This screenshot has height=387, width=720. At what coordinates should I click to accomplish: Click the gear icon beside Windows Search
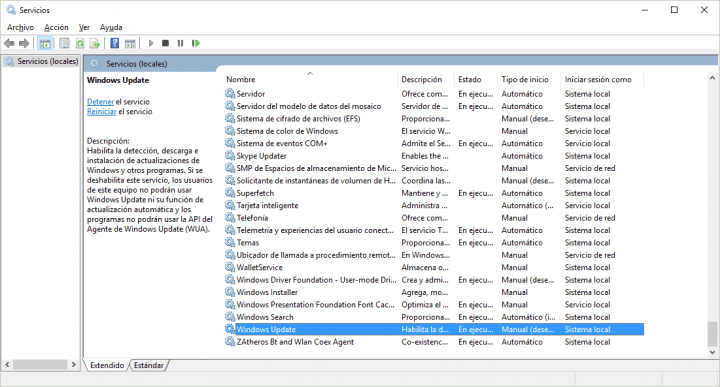pyautogui.click(x=230, y=317)
